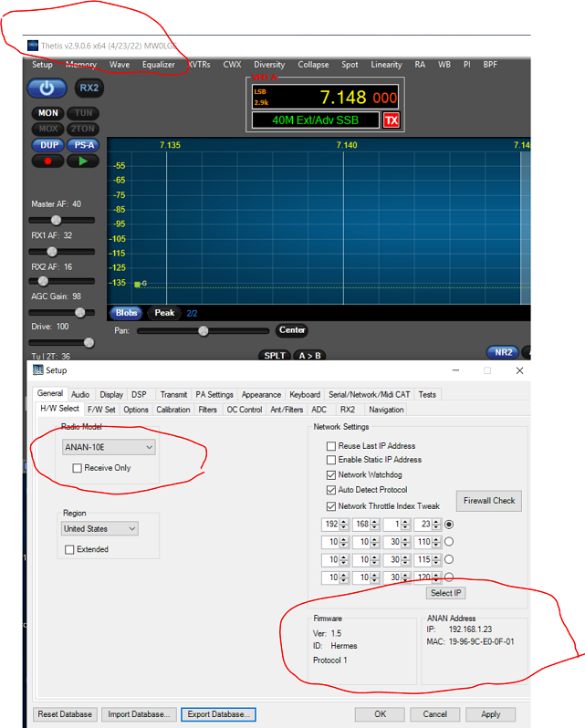
Task: Expand the Region United States dropdown
Action: [x=99, y=529]
